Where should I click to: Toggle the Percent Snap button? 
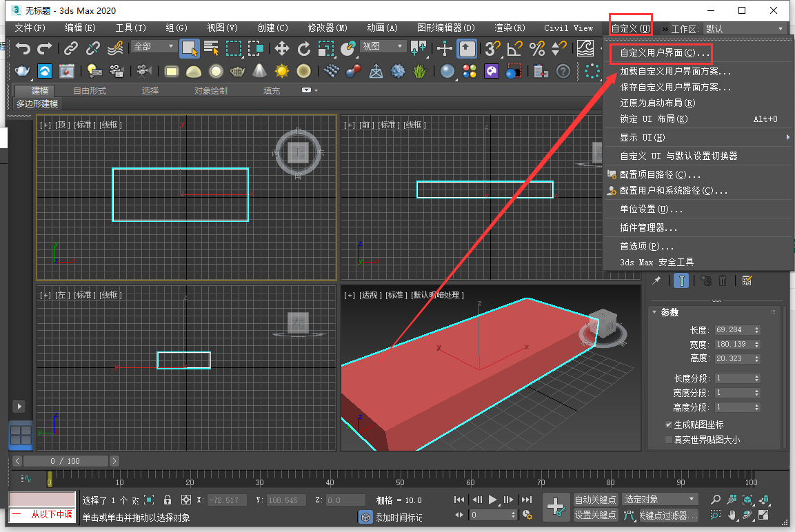536,49
